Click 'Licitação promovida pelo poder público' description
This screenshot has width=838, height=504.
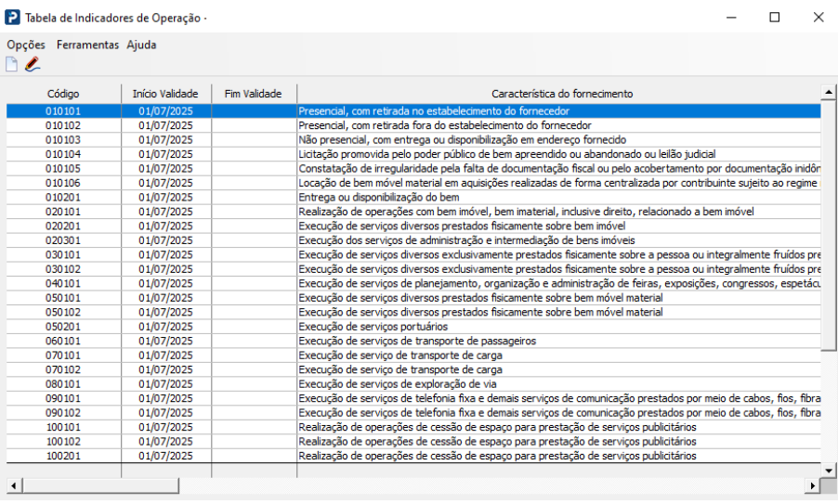[507, 154]
